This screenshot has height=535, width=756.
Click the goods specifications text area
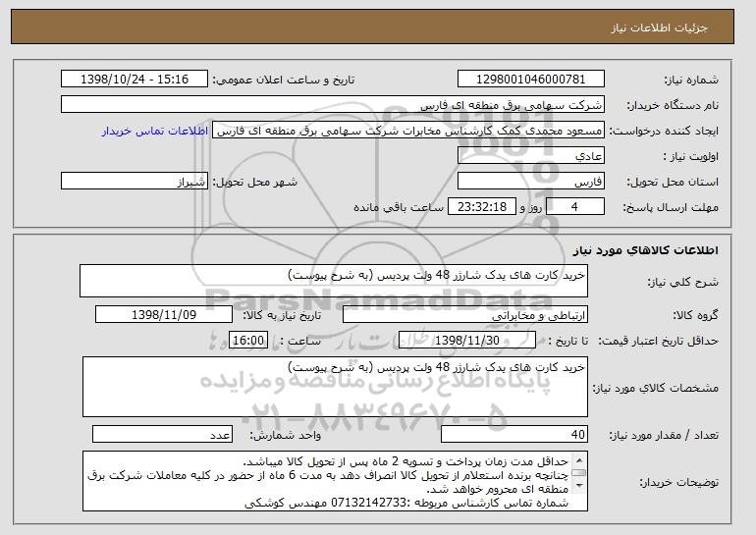click(x=335, y=387)
